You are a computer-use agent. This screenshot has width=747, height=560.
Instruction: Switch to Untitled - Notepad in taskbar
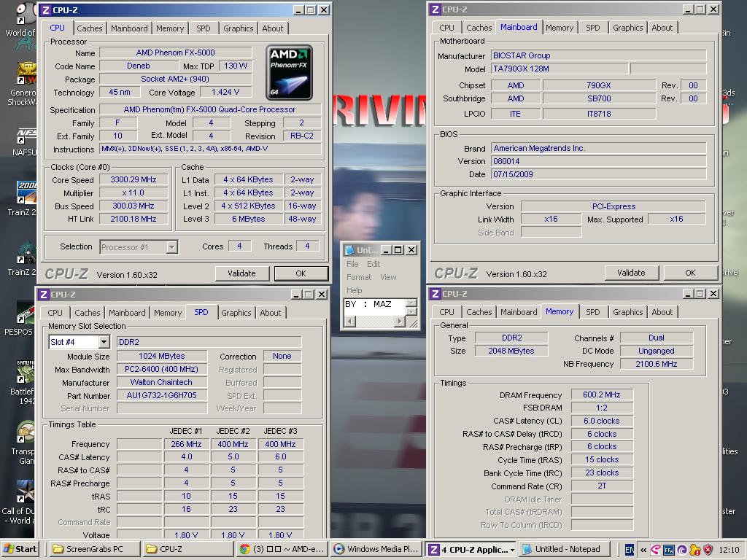(563, 549)
